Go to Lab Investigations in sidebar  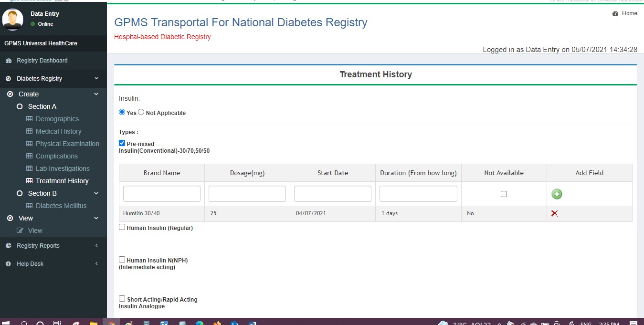[63, 168]
